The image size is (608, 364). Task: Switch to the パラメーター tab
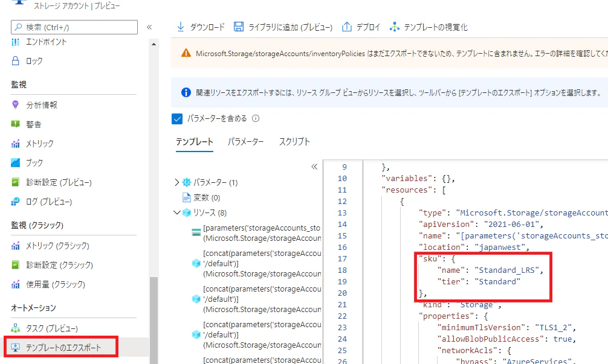coord(245,142)
